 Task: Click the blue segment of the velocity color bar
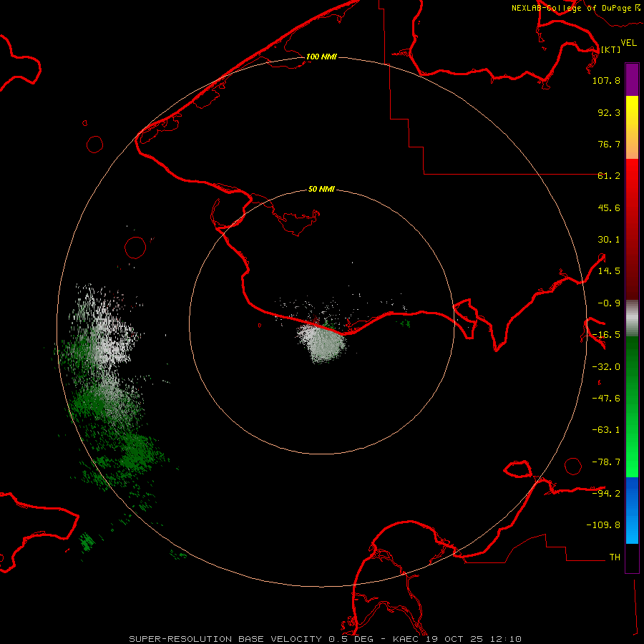(632, 510)
